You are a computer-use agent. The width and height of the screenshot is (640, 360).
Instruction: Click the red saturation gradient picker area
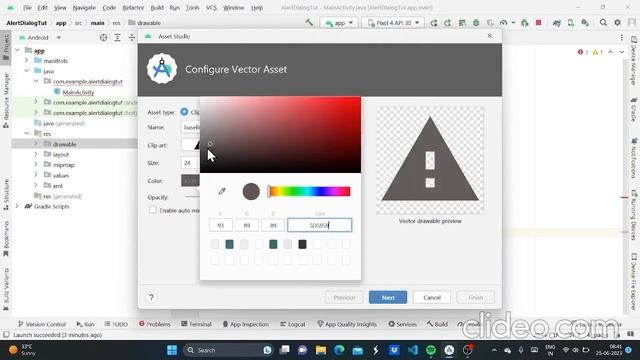tap(280, 135)
